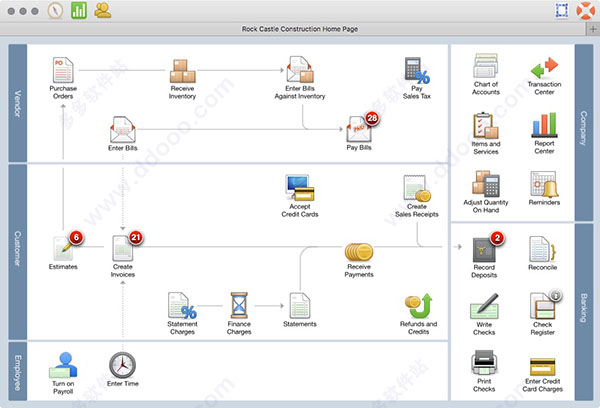Click the Receive Payments coins icon

tap(359, 252)
